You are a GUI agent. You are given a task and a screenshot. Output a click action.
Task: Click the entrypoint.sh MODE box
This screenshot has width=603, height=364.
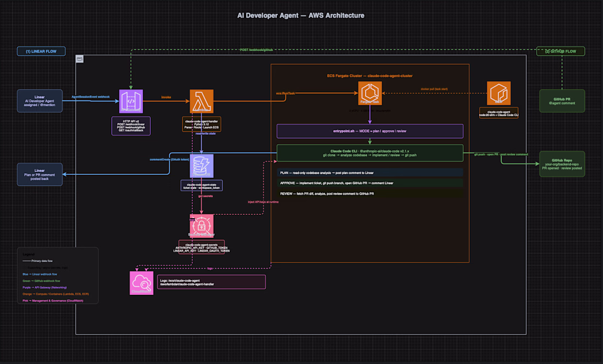(x=370, y=131)
